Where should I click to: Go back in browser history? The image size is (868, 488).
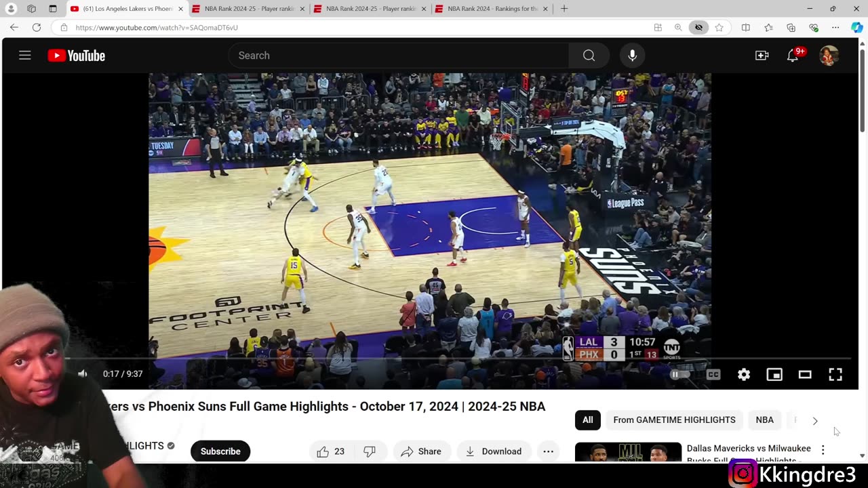tap(14, 27)
